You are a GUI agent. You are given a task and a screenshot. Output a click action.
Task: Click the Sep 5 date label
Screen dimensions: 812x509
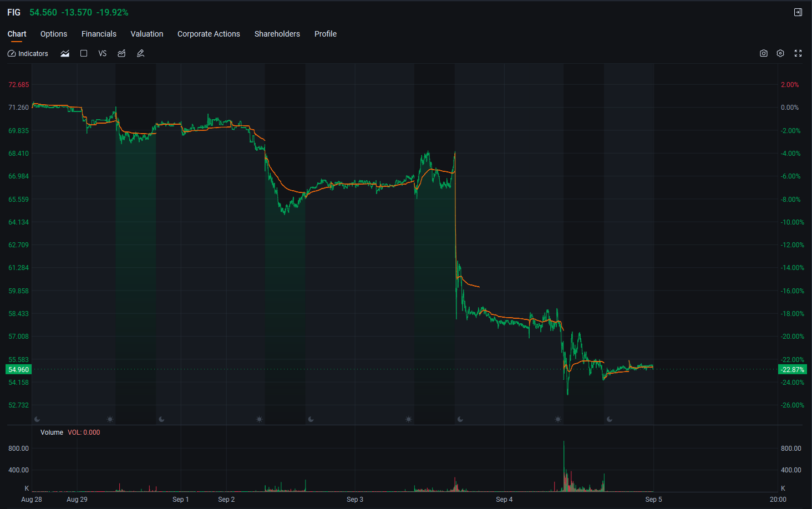653,500
